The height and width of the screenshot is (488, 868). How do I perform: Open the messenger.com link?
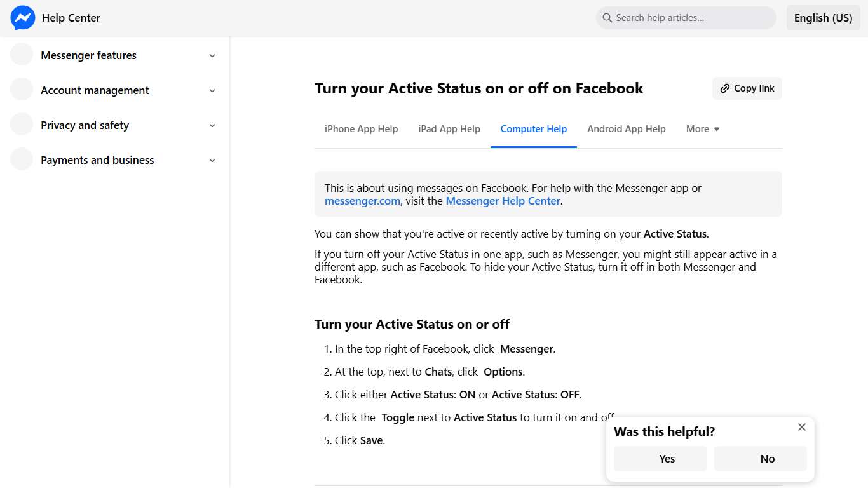click(x=362, y=201)
